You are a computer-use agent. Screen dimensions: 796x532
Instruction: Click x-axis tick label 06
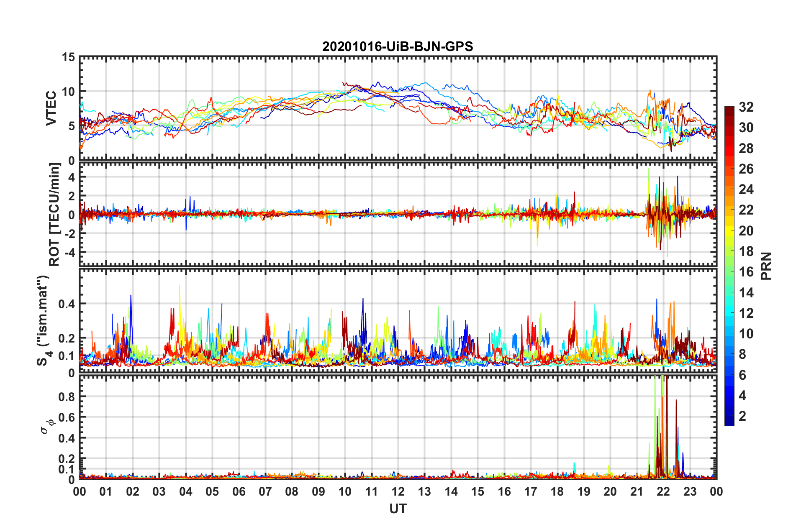point(239,491)
